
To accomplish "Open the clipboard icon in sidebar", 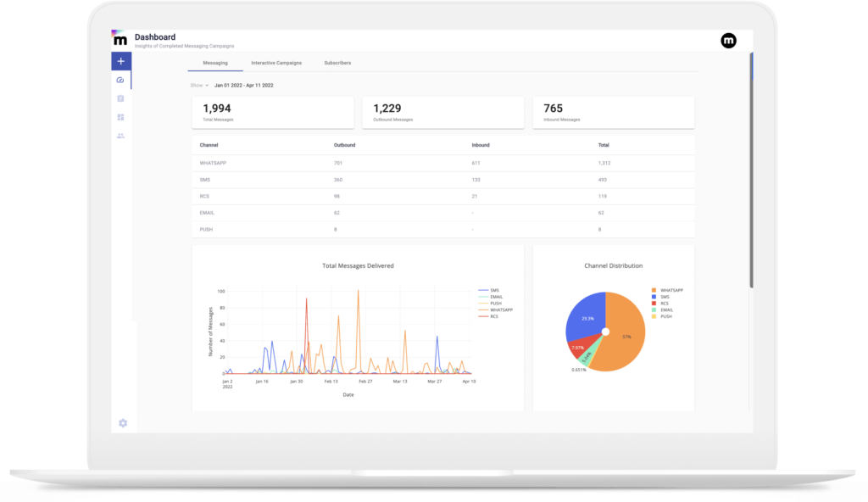I will (120, 98).
